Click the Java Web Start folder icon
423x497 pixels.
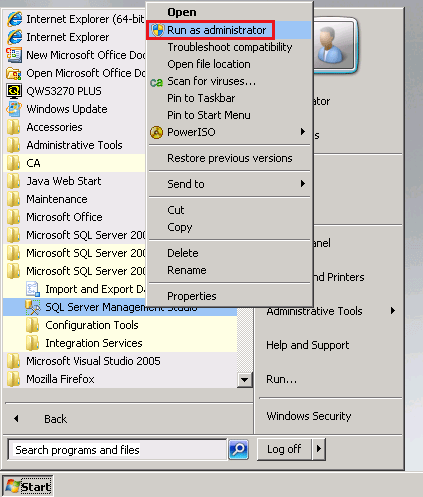tap(13, 181)
